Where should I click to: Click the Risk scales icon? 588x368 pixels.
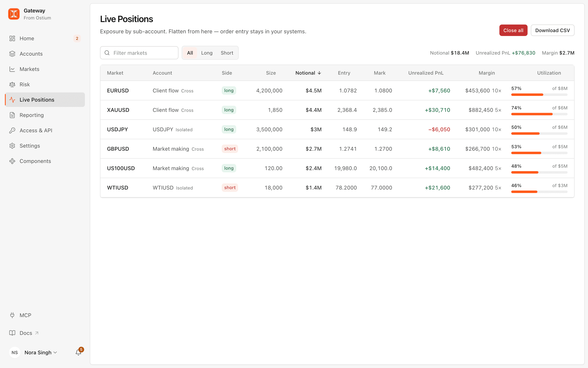12,84
